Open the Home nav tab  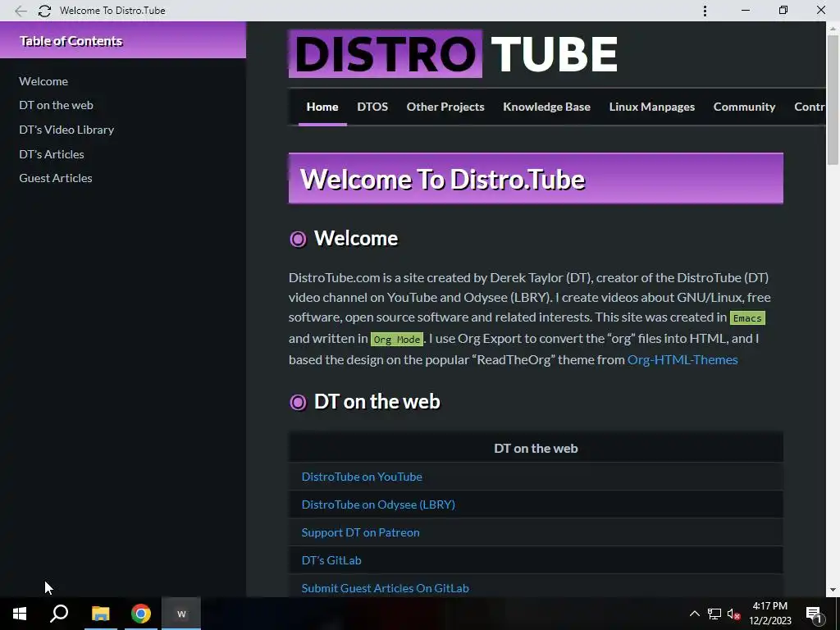point(322,107)
